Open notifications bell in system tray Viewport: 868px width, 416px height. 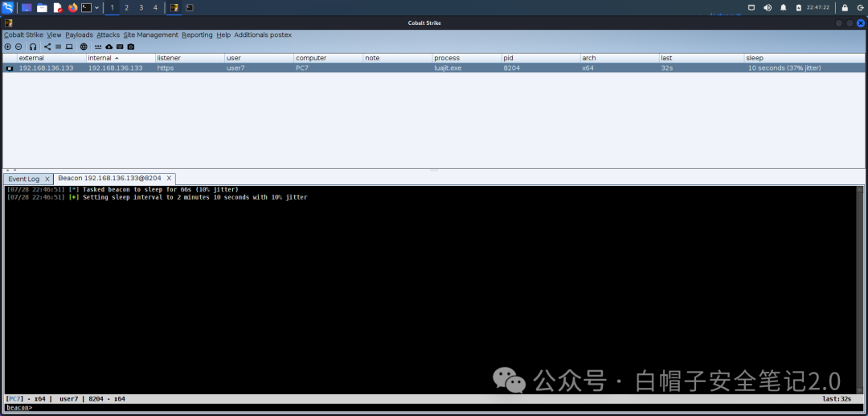784,8
